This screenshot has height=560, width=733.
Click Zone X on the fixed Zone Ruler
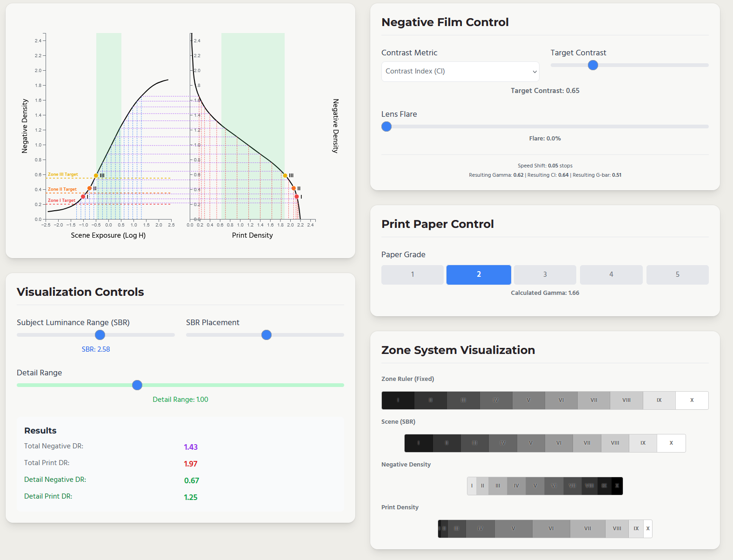(x=692, y=400)
